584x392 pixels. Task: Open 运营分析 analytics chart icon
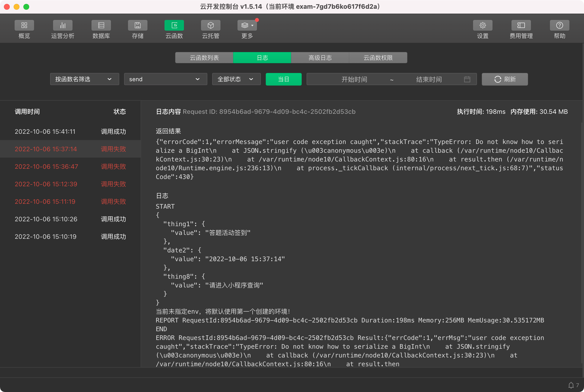click(x=63, y=26)
